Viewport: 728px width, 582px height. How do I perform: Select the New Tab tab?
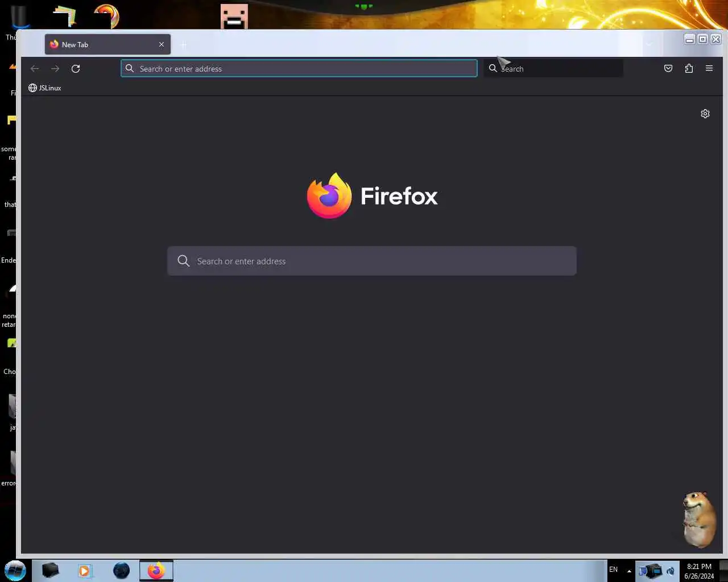(107, 44)
